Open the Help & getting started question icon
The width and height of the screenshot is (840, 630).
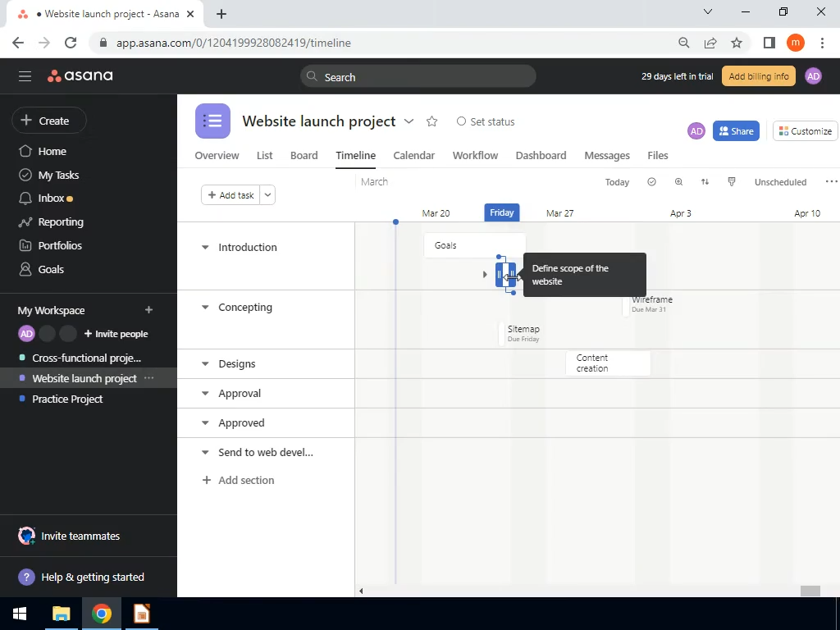point(26,577)
